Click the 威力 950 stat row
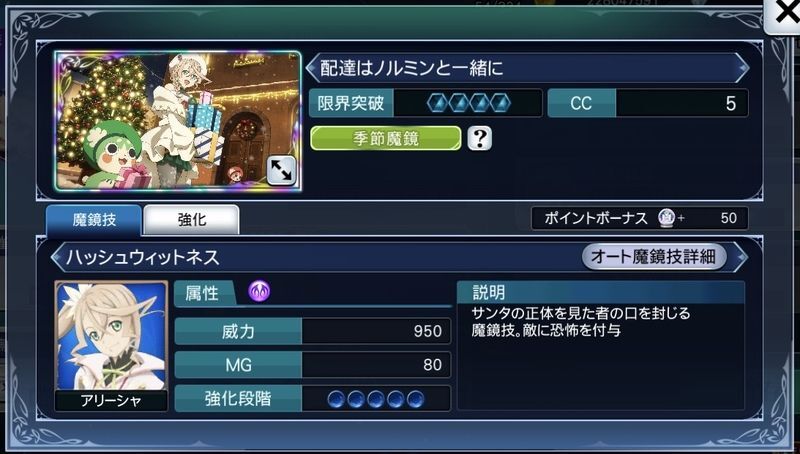The width and height of the screenshot is (800, 454). tap(313, 331)
